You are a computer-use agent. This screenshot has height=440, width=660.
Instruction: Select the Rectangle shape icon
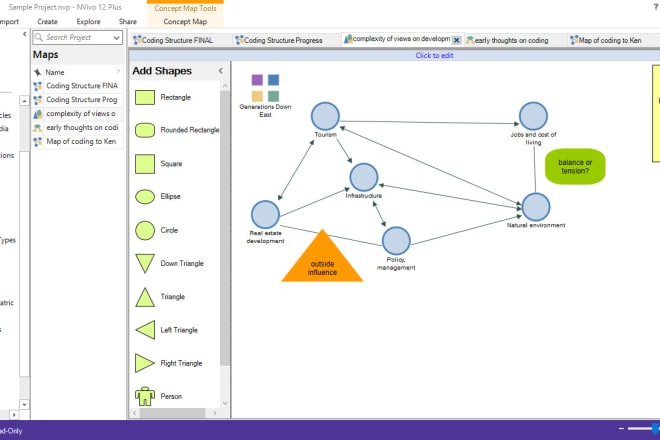point(145,97)
